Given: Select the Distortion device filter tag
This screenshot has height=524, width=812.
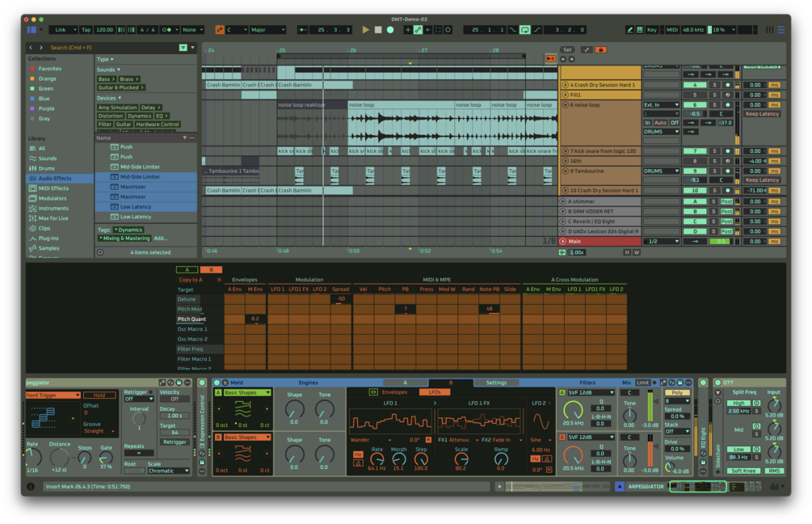Looking at the screenshot, I should [111, 116].
